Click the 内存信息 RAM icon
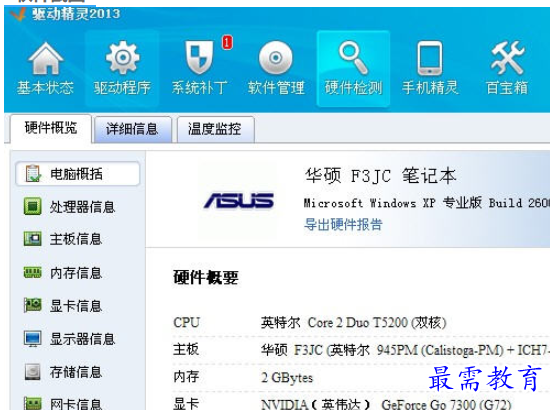Image resolution: width=550 pixels, height=410 pixels. [x=33, y=272]
